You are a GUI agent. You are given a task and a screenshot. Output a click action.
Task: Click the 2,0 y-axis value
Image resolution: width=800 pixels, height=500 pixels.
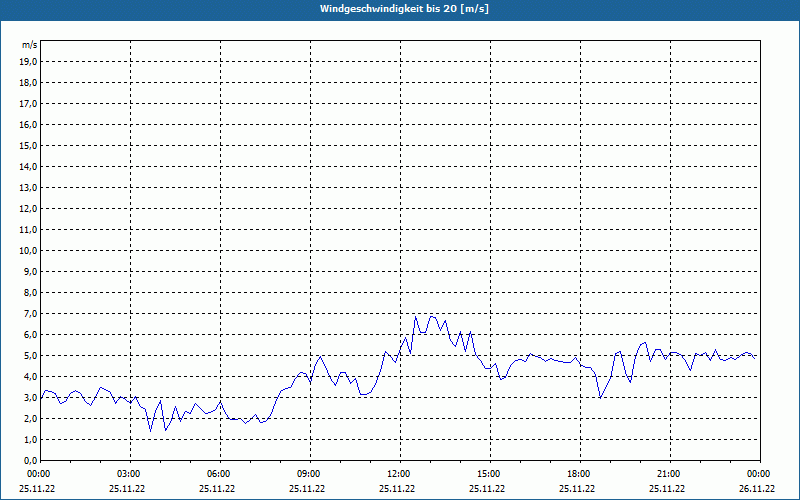[x=31, y=419]
